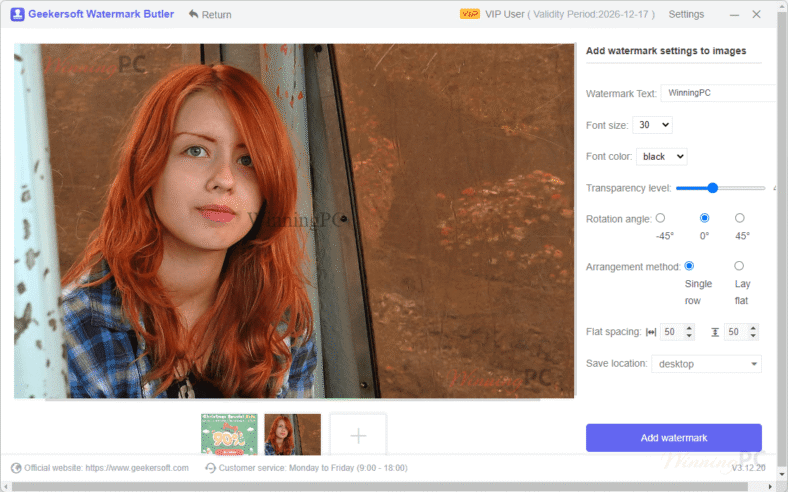Increase vertical flat spacing value
This screenshot has height=492, width=788.
pos(753,328)
